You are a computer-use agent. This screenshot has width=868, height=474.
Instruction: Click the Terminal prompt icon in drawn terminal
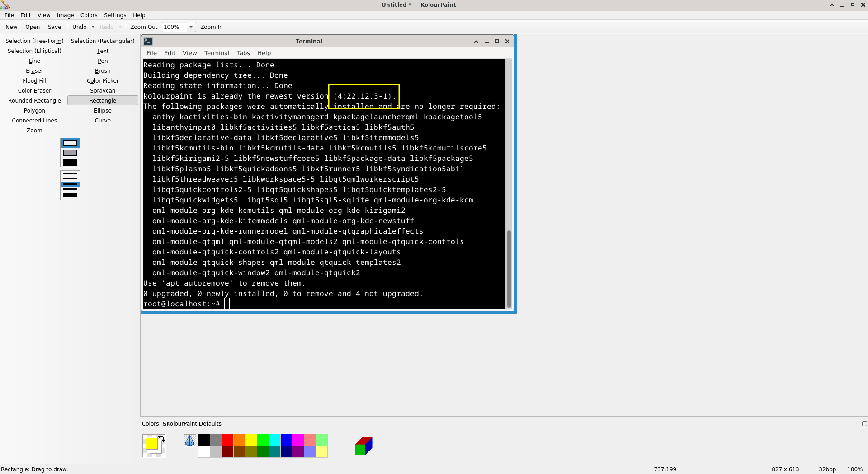tap(148, 41)
